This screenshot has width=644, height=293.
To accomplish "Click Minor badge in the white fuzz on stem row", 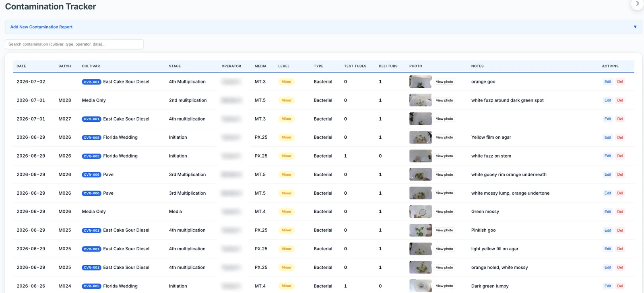I will click(286, 156).
